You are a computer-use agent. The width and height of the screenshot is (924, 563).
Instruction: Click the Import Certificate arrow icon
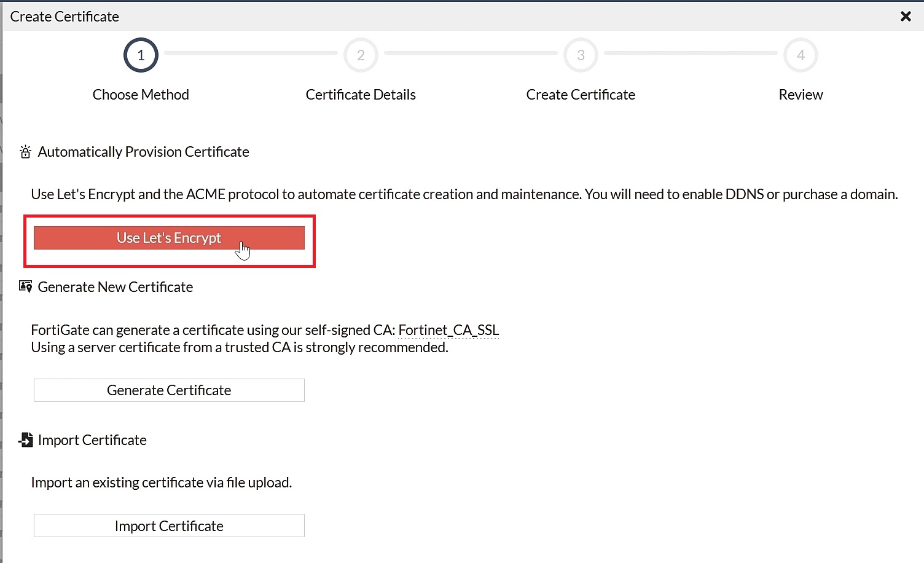pos(25,440)
